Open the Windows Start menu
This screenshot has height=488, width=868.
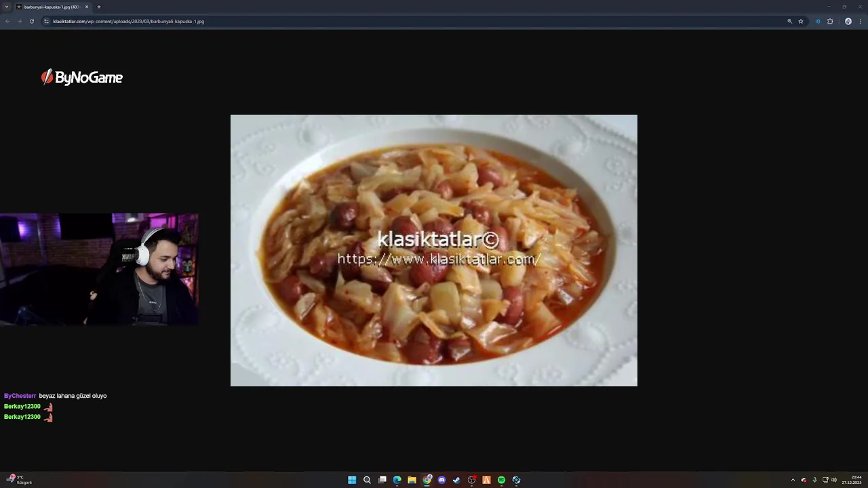[352, 480]
